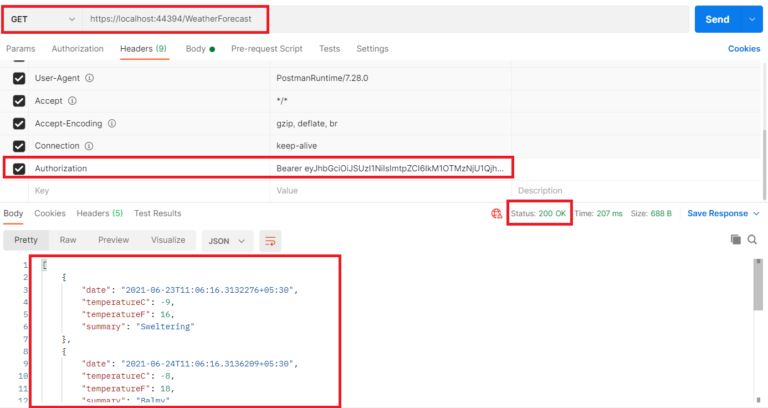Click the User-Agent info icon
The image size is (768, 408).
pyautogui.click(x=90, y=78)
